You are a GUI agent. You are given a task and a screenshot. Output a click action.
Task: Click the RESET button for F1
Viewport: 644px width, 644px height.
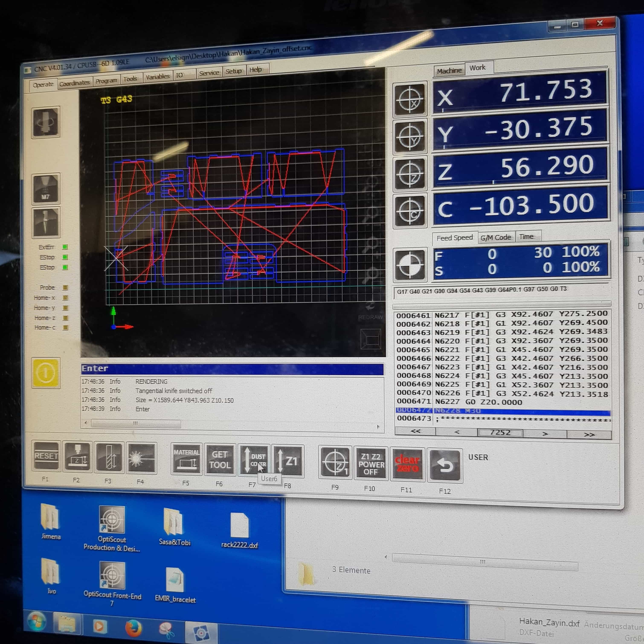(46, 456)
